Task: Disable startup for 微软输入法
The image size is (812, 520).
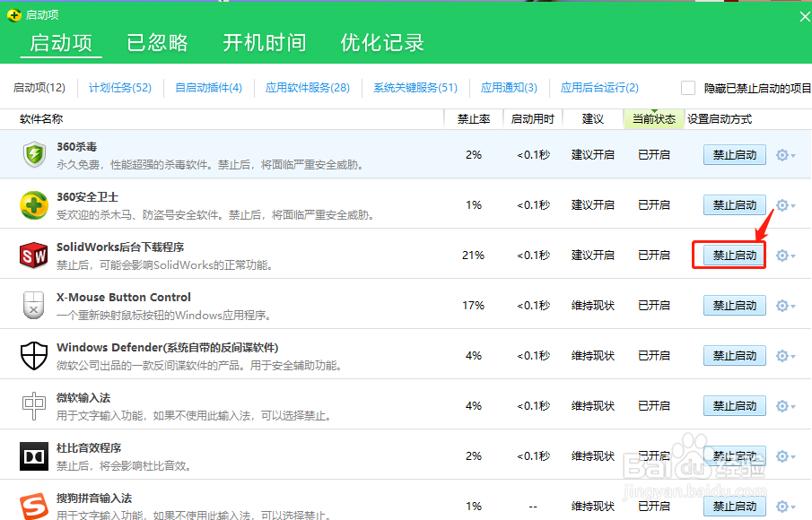Action: coord(734,405)
